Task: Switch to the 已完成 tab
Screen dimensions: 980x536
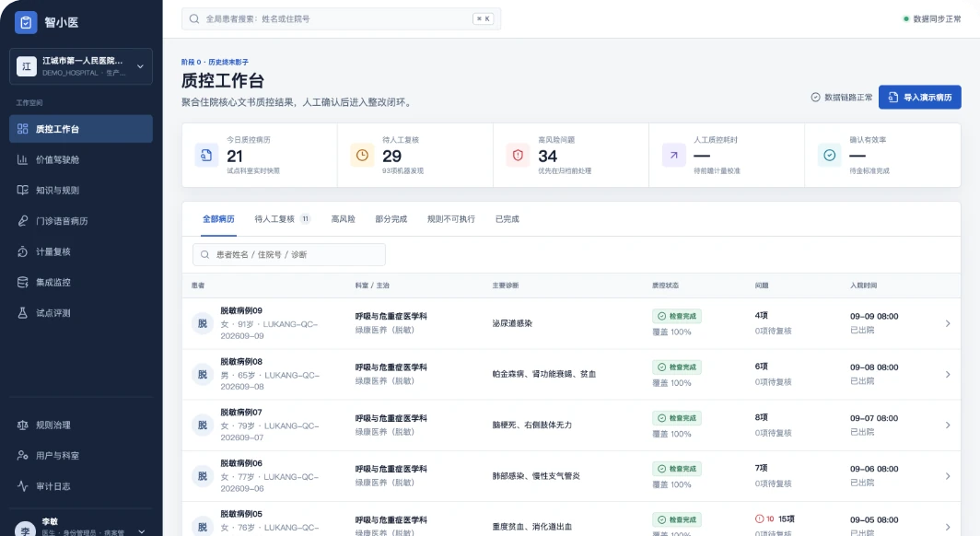Action: (507, 219)
